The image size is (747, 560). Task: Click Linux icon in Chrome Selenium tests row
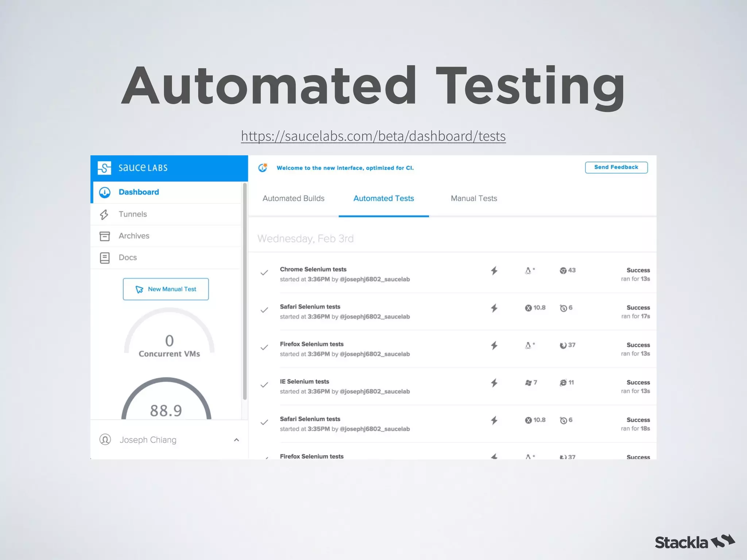click(528, 271)
